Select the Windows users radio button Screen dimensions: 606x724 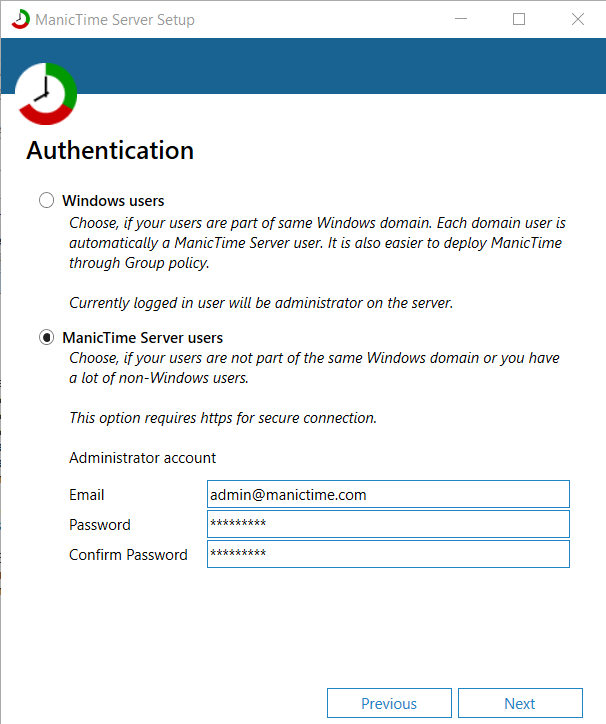[46, 200]
